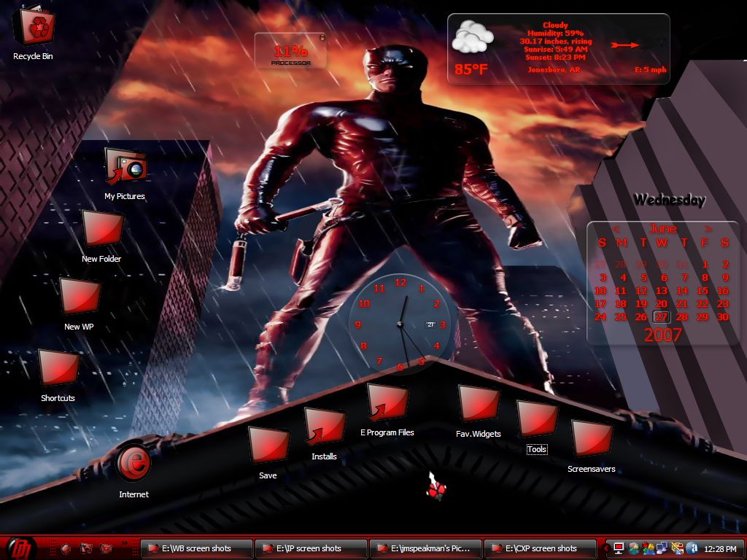The height and width of the screenshot is (560, 747).
Task: Open the Screensavers folder icon
Action: (591, 438)
